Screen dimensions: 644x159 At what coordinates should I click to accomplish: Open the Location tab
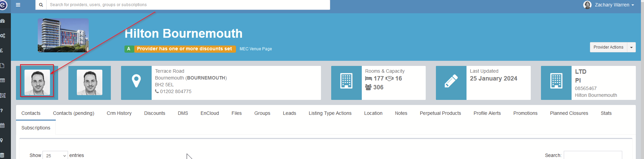pyautogui.click(x=373, y=113)
